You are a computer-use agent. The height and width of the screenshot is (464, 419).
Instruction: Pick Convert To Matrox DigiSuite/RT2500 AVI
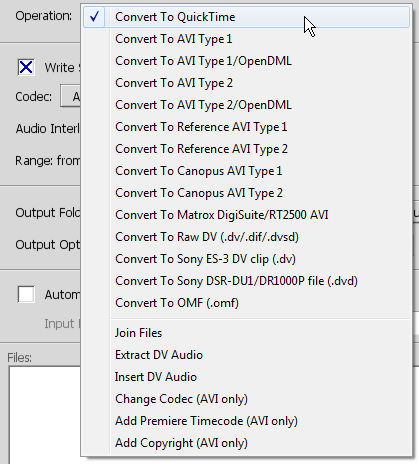(246, 215)
